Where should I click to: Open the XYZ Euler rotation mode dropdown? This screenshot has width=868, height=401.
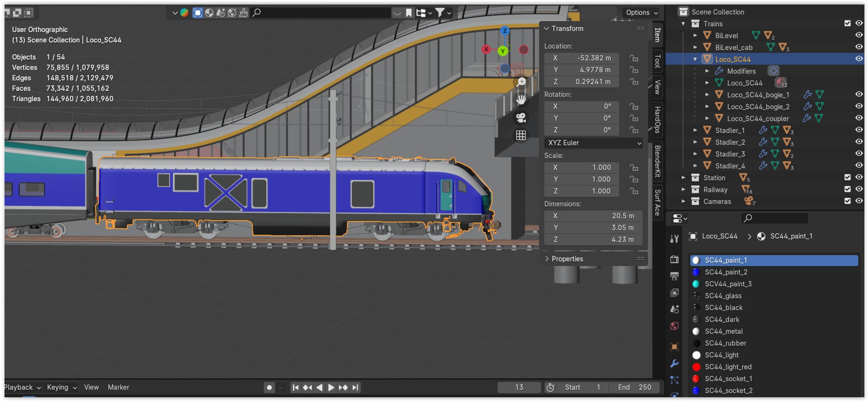[x=594, y=143]
